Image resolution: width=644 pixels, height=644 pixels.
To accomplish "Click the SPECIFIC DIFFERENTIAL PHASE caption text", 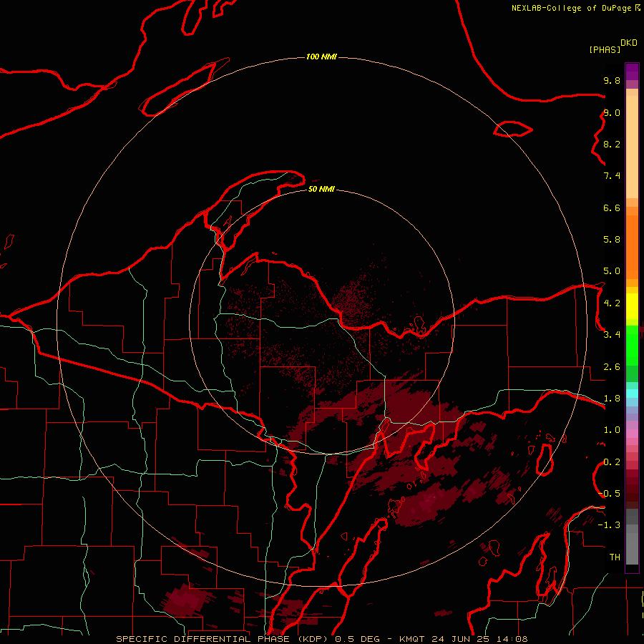I will (203, 639).
